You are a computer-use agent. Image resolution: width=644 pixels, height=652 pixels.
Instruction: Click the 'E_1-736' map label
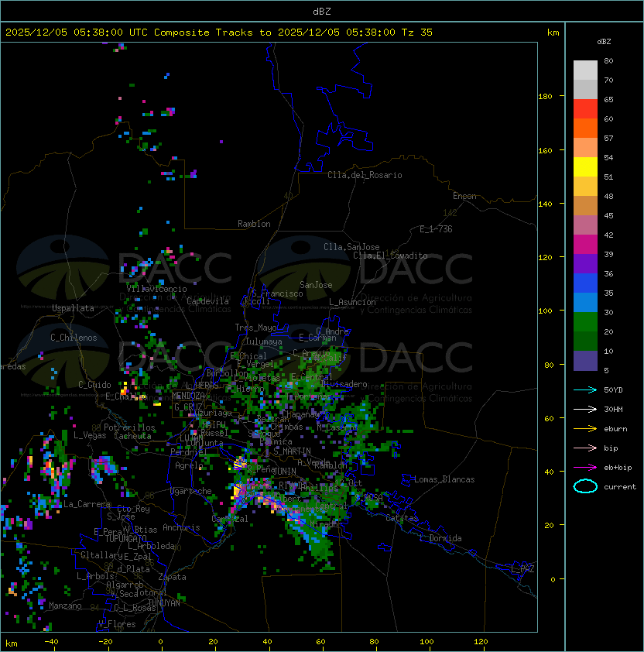(436, 229)
